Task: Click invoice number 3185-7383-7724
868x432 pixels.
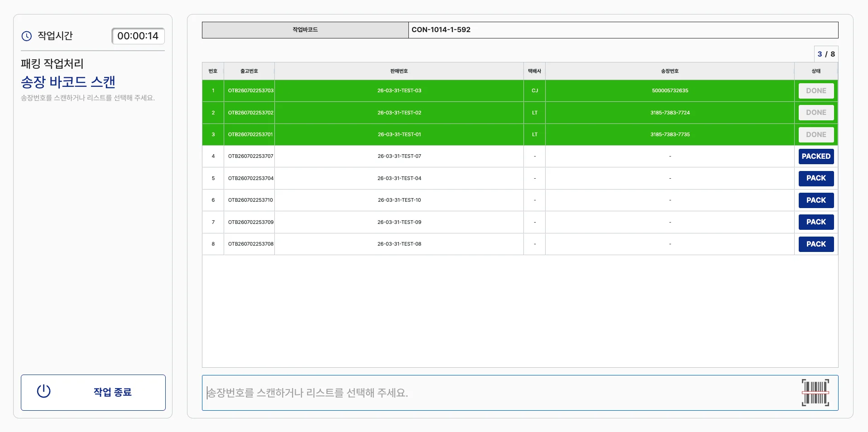Action: pos(670,113)
